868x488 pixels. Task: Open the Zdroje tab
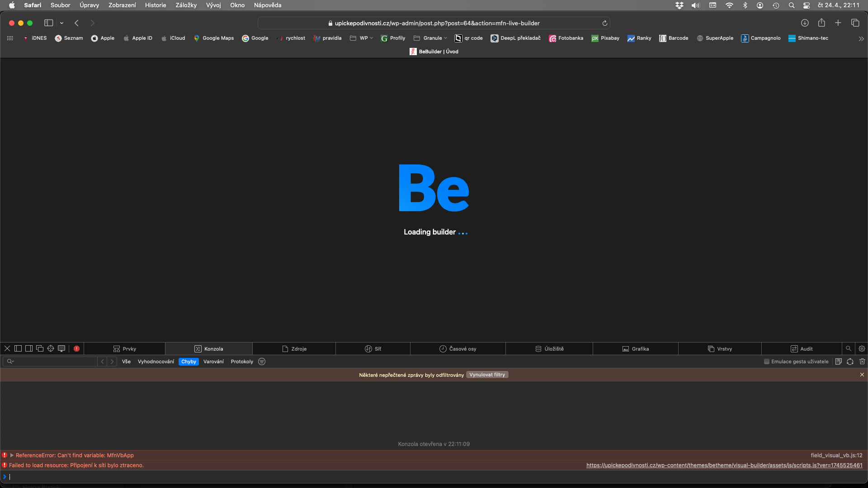click(x=294, y=349)
